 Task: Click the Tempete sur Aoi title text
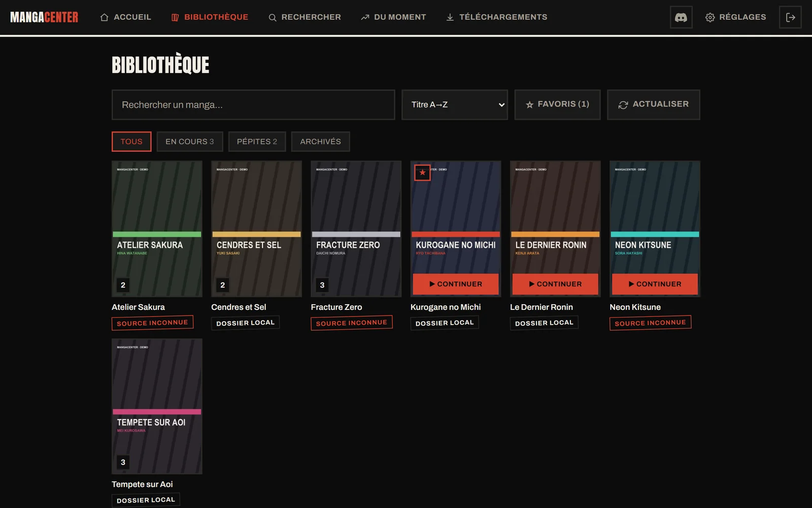click(142, 485)
